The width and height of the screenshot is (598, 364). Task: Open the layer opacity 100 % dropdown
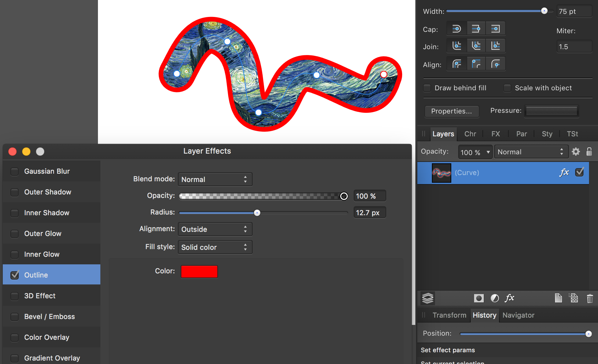(475, 152)
